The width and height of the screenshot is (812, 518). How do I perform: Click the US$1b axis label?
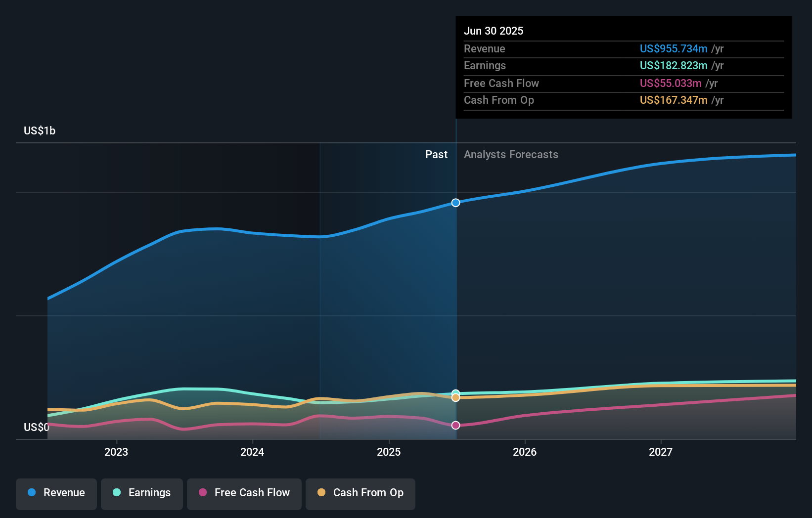click(x=40, y=130)
